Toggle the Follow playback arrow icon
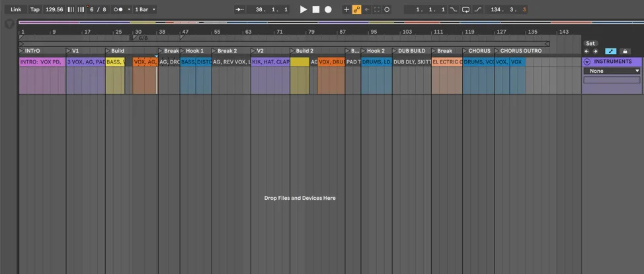The width and height of the screenshot is (644, 274). point(239,9)
